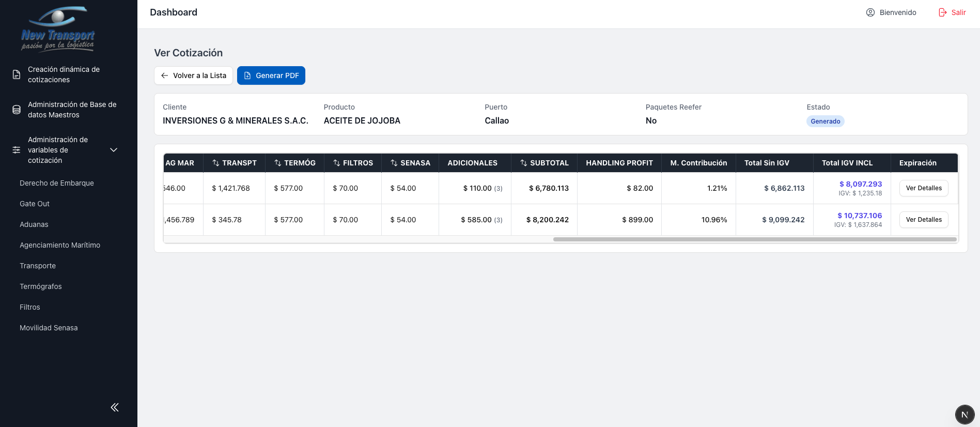Click the FILTROS column sort arrows
Image resolution: width=980 pixels, height=427 pixels.
(x=337, y=163)
